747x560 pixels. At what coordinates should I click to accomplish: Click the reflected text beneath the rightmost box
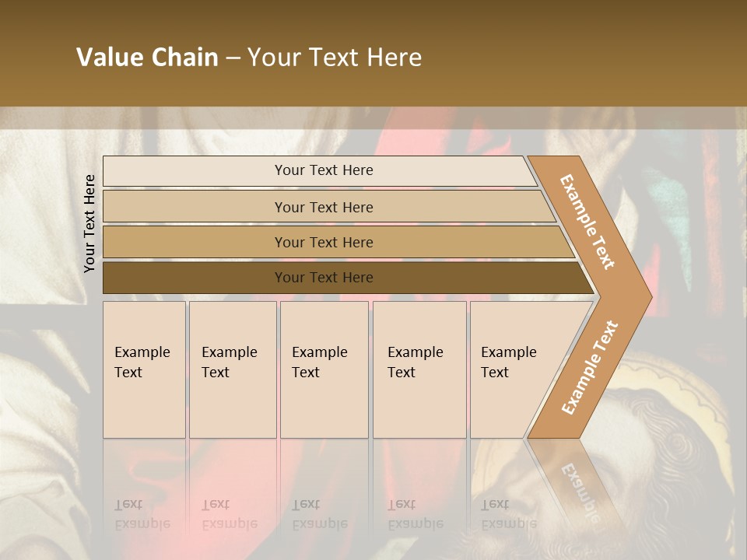(x=508, y=515)
